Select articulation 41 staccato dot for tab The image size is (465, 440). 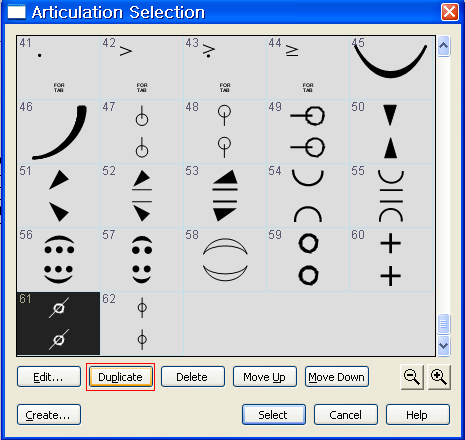point(59,68)
